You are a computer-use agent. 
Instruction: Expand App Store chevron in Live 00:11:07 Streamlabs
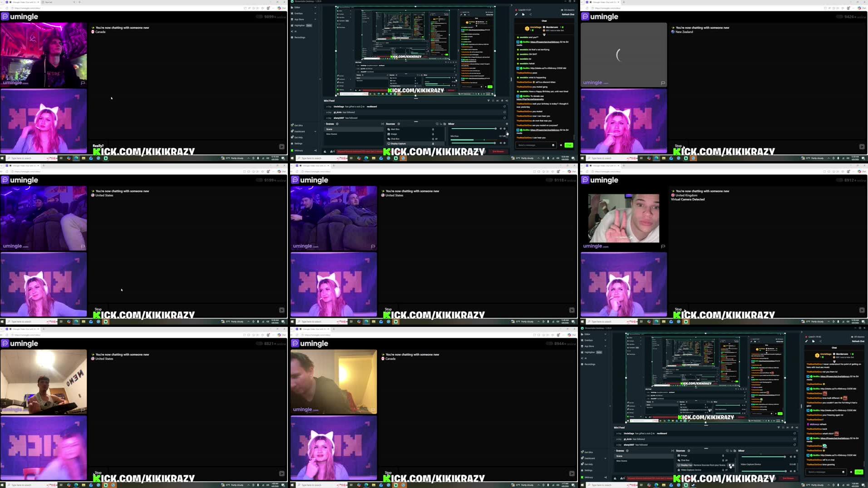[316, 20]
